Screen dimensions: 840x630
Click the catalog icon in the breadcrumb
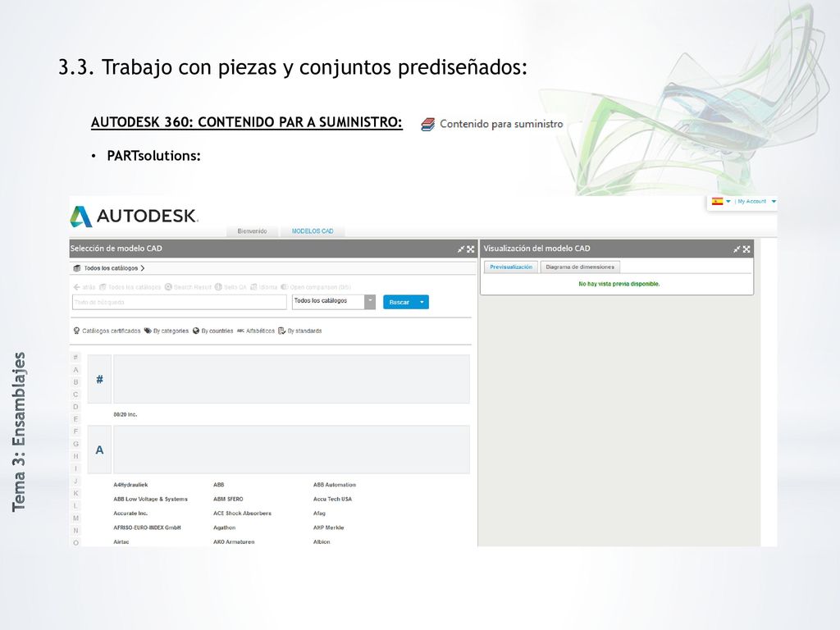(x=77, y=268)
